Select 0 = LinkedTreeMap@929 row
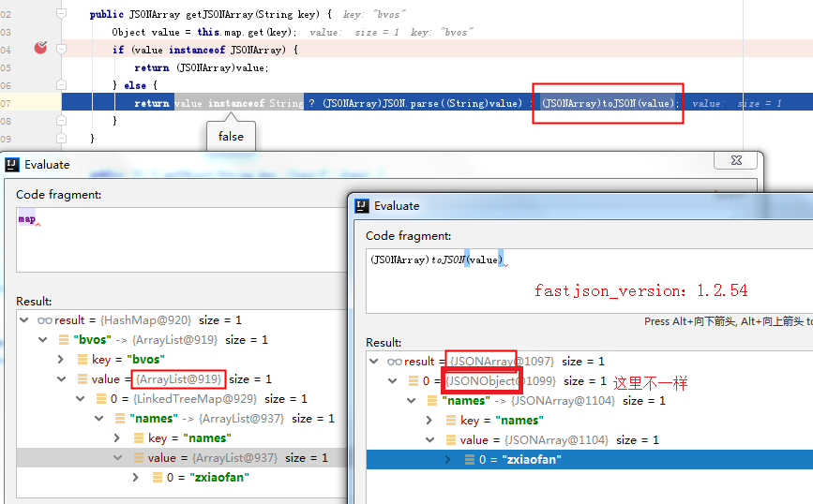 click(182, 399)
